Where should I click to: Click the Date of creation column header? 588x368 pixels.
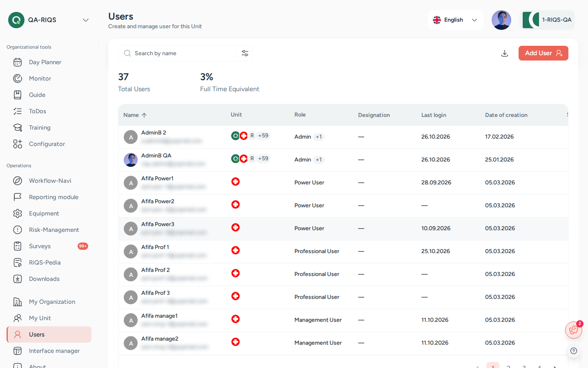coord(506,115)
